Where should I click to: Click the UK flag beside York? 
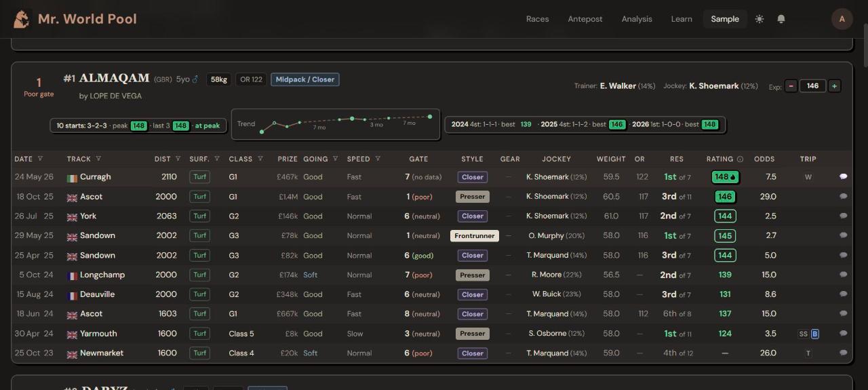[x=72, y=217]
